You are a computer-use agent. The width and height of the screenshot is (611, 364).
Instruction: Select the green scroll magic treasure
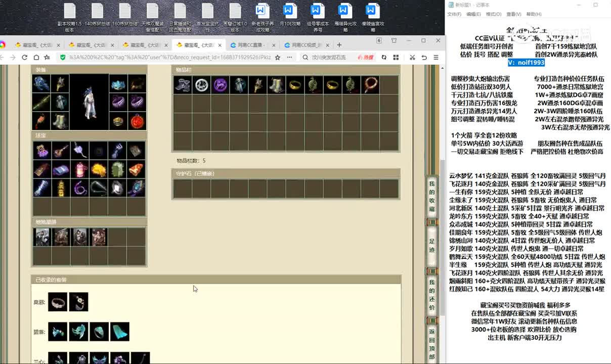[x=117, y=169]
